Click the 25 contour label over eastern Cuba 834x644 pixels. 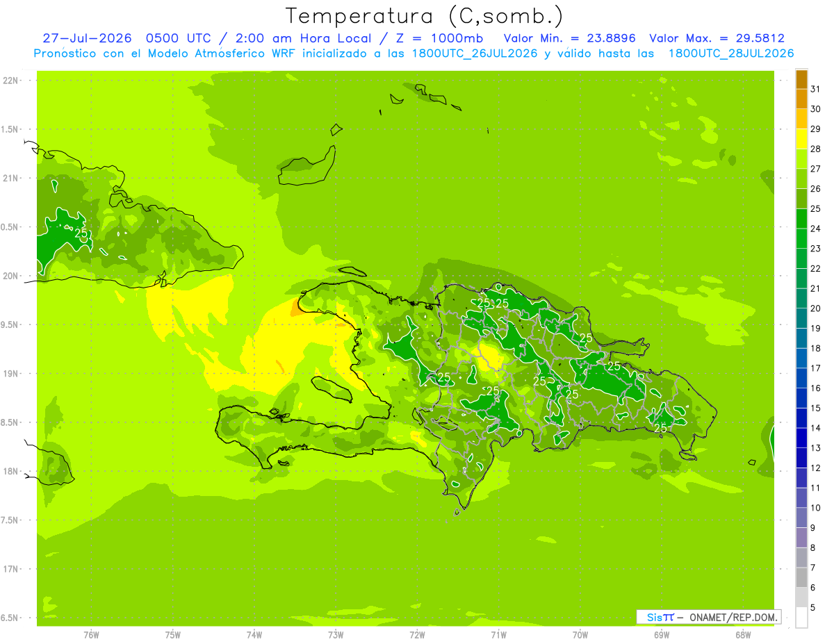tap(81, 233)
